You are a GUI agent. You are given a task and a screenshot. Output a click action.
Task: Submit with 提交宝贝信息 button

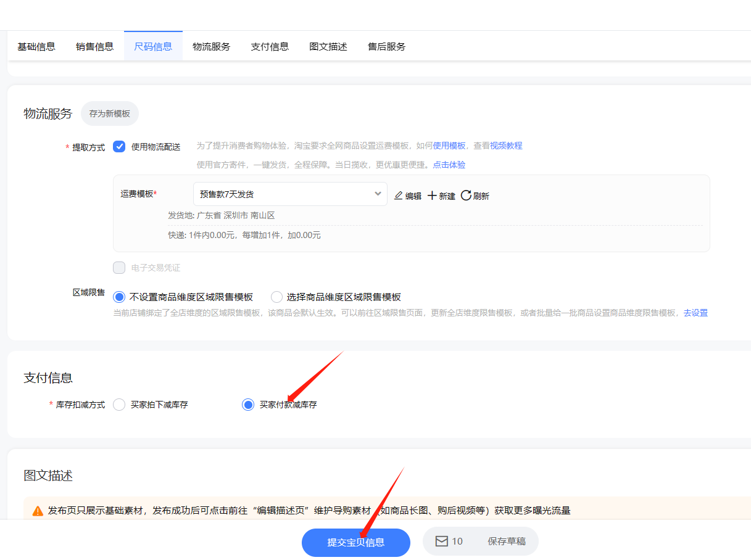coord(356,543)
